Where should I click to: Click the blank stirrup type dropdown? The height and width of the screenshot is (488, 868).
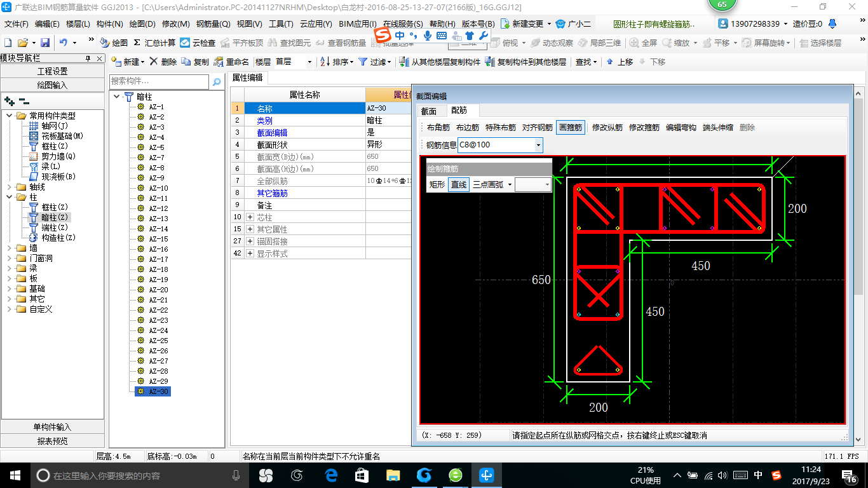point(533,184)
